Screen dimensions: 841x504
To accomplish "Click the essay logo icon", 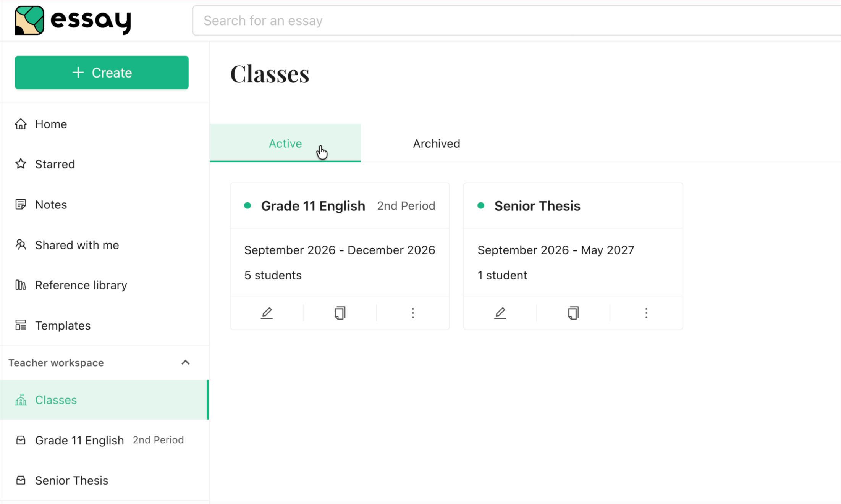I will tap(29, 20).
